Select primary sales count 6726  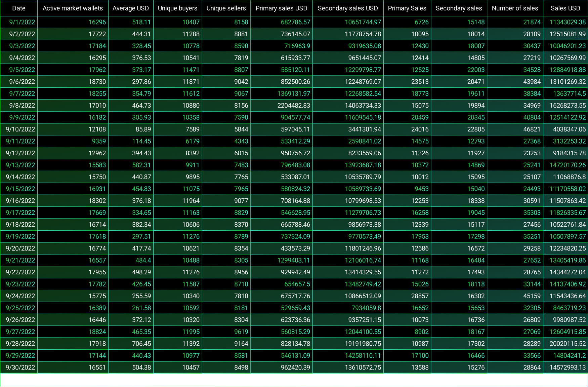[407, 22]
